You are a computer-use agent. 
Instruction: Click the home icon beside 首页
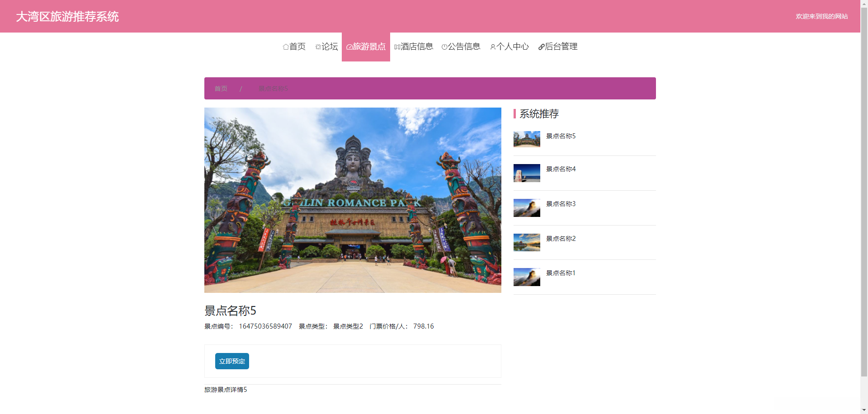[x=286, y=47]
